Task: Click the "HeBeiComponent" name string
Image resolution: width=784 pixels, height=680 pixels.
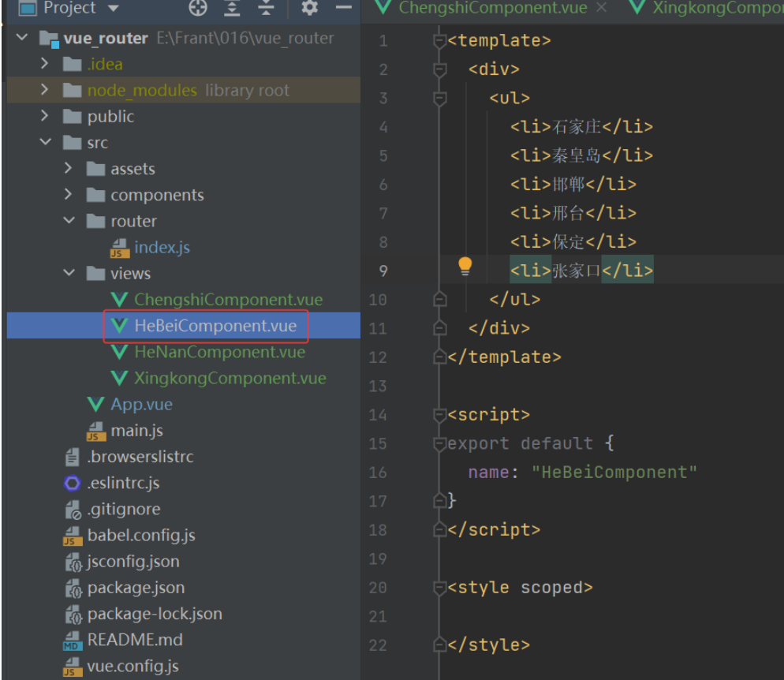Action: click(614, 472)
